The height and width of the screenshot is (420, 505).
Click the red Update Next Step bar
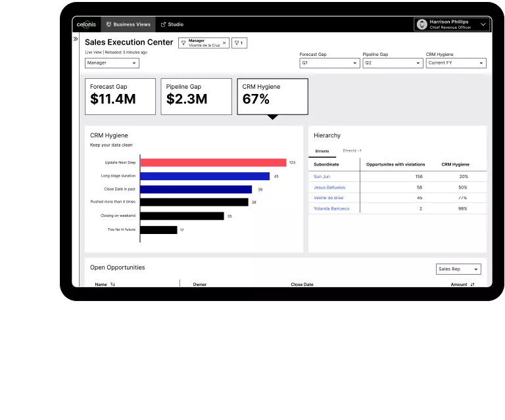(213, 162)
